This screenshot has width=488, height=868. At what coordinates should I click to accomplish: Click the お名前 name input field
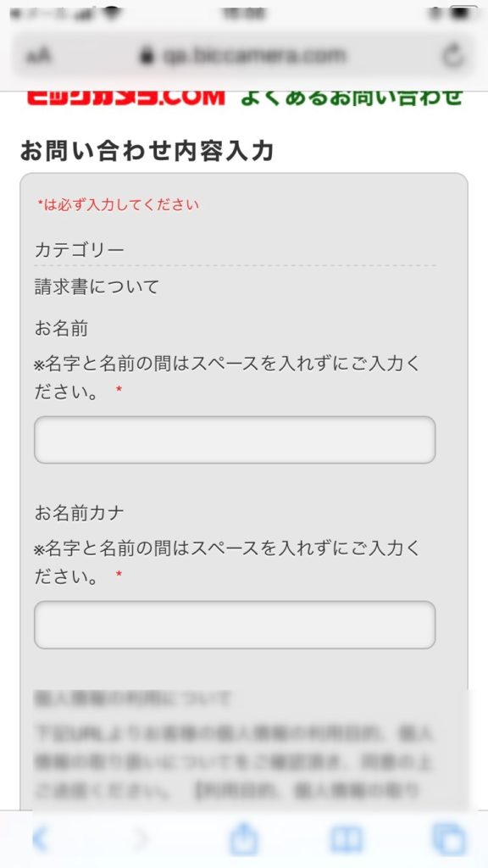coord(235,440)
